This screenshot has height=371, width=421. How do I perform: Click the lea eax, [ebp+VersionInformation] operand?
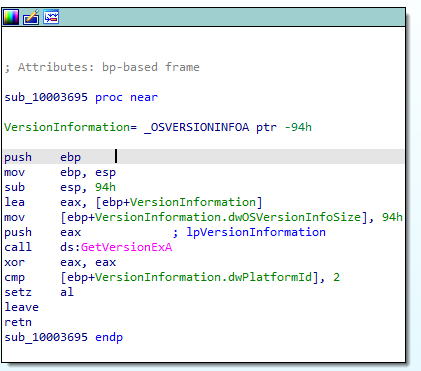(179, 202)
